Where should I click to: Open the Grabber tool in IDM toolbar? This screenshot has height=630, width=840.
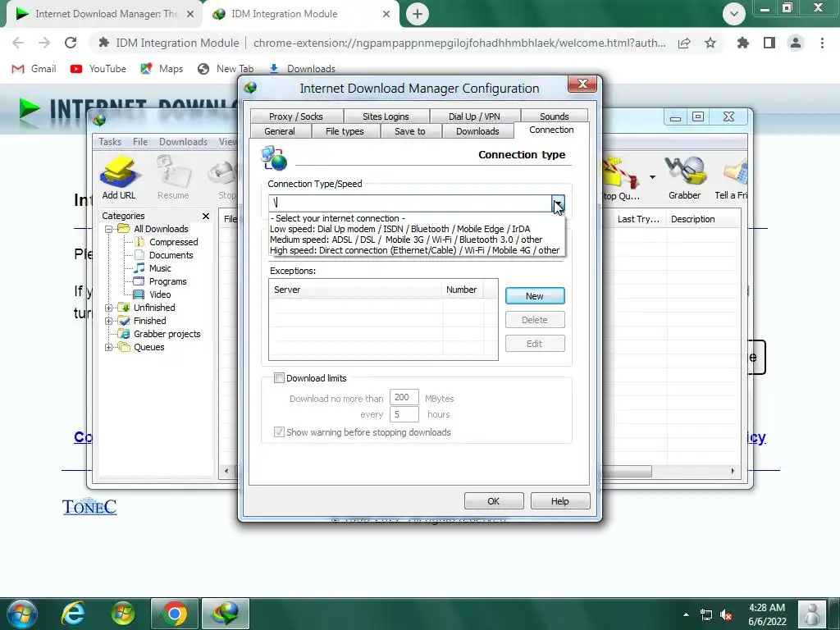pyautogui.click(x=684, y=178)
